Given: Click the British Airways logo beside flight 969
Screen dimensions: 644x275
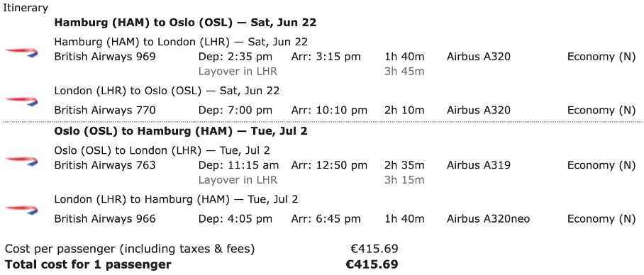Looking at the screenshot, I should coord(21,52).
